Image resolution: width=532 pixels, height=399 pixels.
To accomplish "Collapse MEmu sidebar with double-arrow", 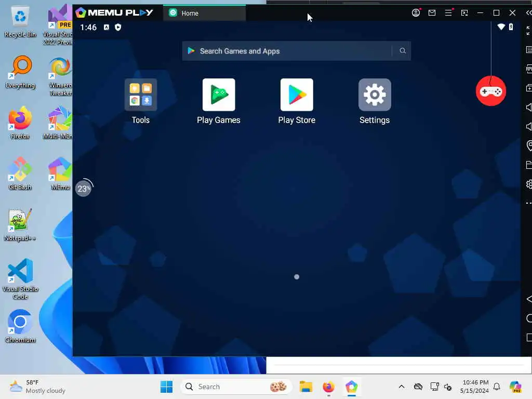I will point(528,13).
